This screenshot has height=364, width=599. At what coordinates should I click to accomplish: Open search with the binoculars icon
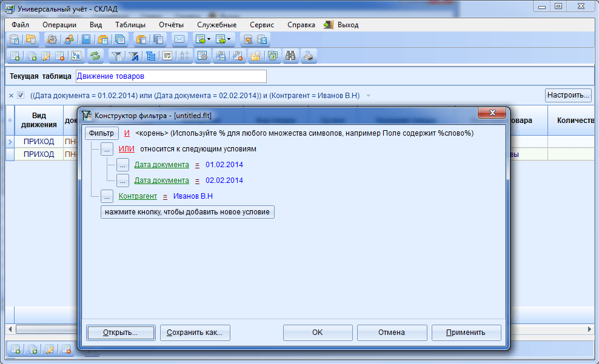(x=290, y=56)
